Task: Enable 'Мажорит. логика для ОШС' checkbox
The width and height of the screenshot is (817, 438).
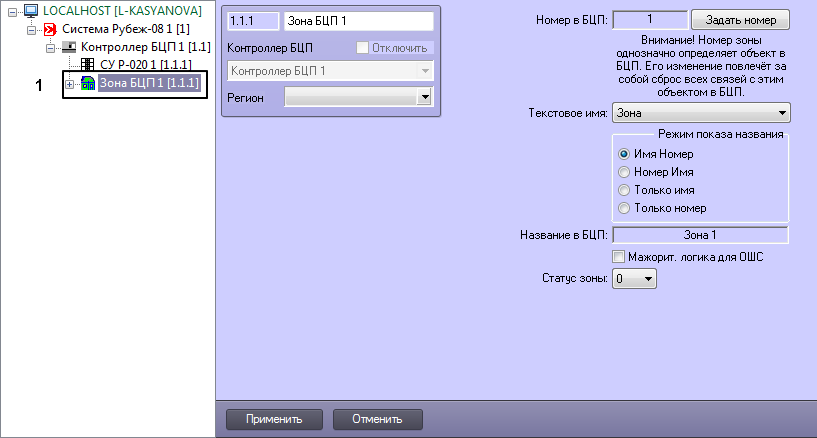Action: 619,257
